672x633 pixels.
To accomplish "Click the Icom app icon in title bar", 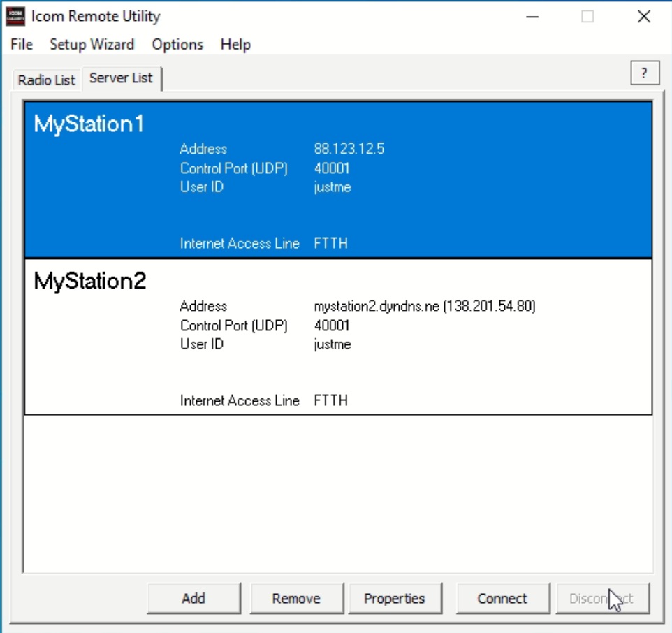I will (15, 16).
